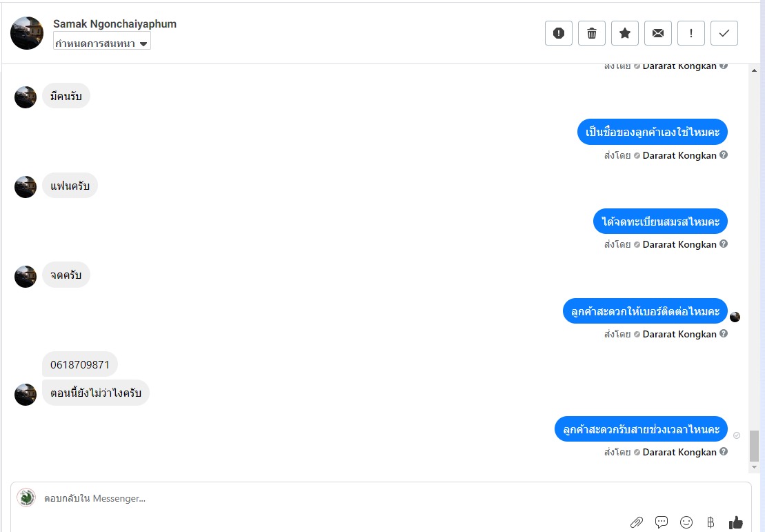
Task: Click inside the ตอบกลับใน Messenger reply field
Action: (x=381, y=498)
